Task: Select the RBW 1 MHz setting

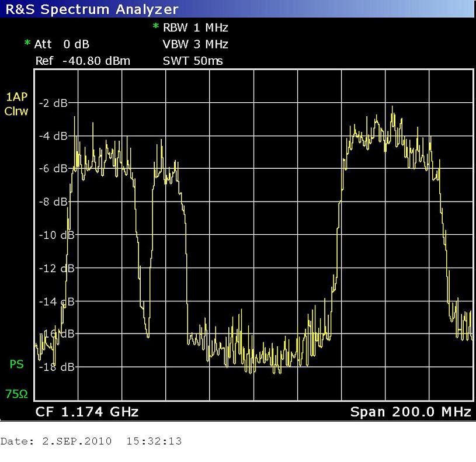Action: 195,27
